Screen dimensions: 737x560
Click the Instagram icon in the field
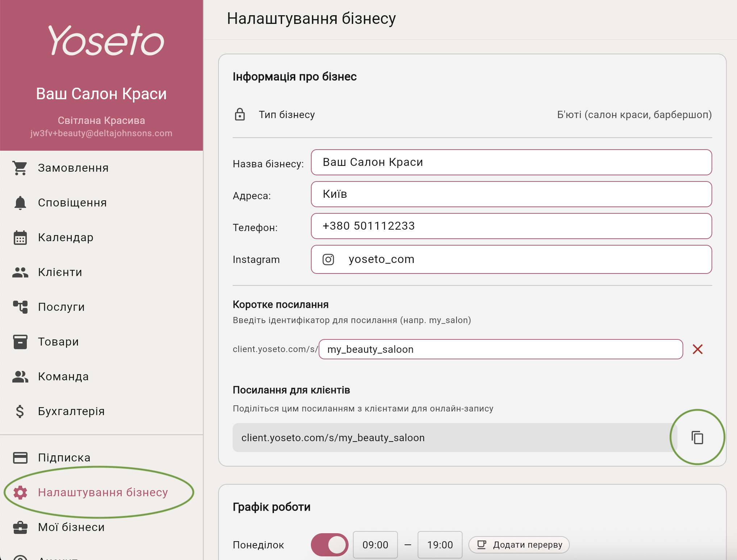point(328,259)
